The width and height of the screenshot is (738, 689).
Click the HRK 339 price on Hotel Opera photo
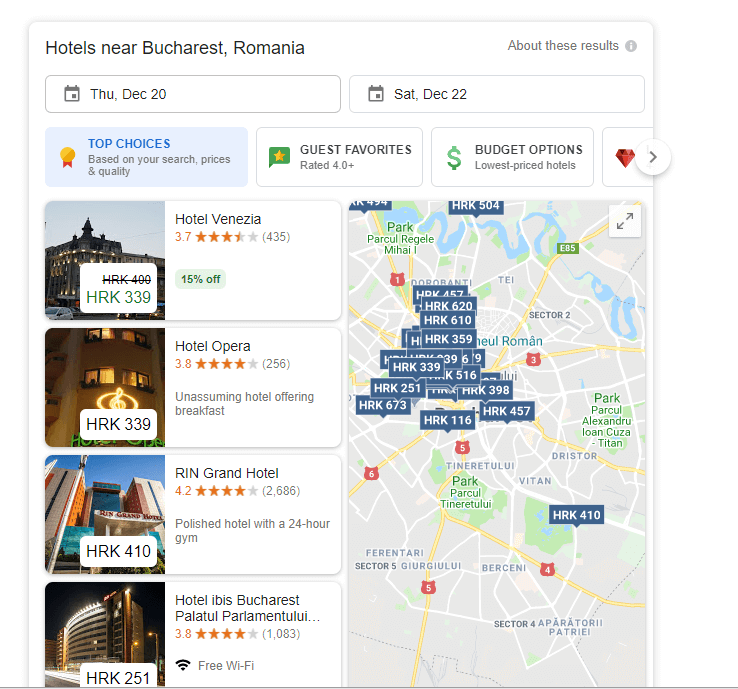click(x=118, y=424)
